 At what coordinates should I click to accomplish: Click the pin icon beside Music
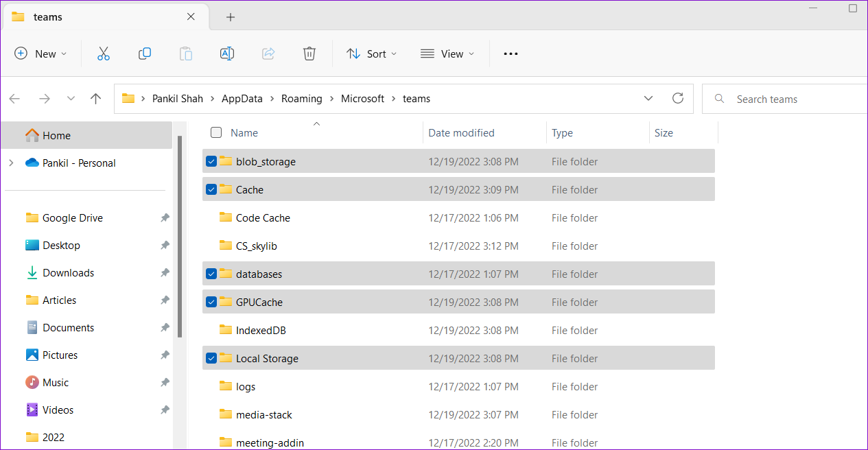[x=165, y=382]
